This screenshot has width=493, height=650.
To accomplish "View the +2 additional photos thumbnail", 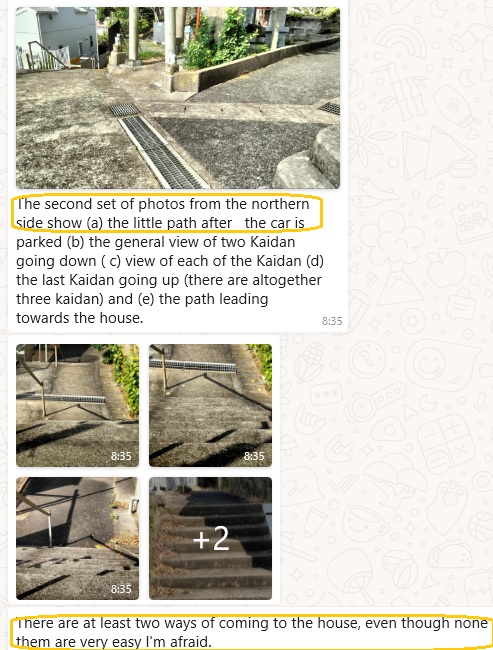I will 211,538.
